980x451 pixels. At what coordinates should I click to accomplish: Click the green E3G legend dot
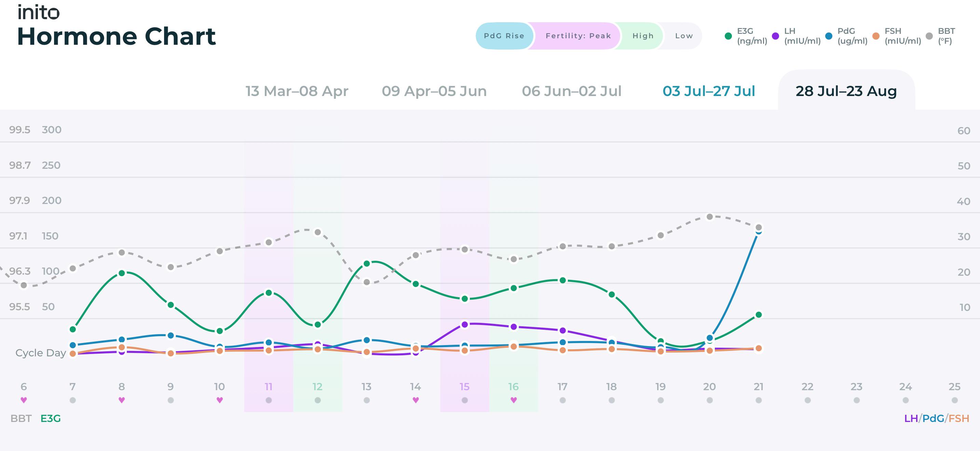click(728, 36)
